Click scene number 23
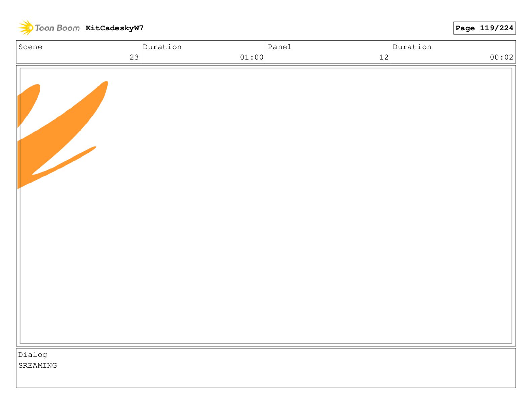 click(x=134, y=57)
